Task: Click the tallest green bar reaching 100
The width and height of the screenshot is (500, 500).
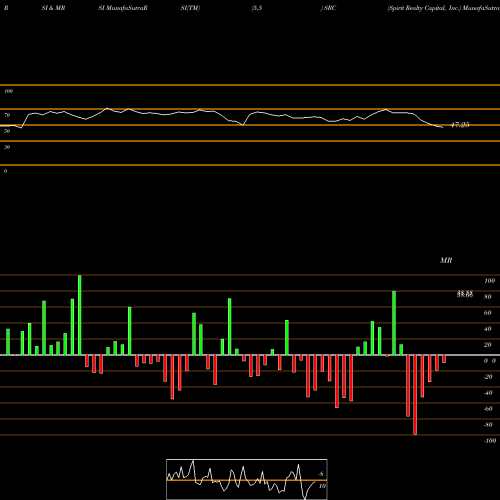Action: (80, 315)
